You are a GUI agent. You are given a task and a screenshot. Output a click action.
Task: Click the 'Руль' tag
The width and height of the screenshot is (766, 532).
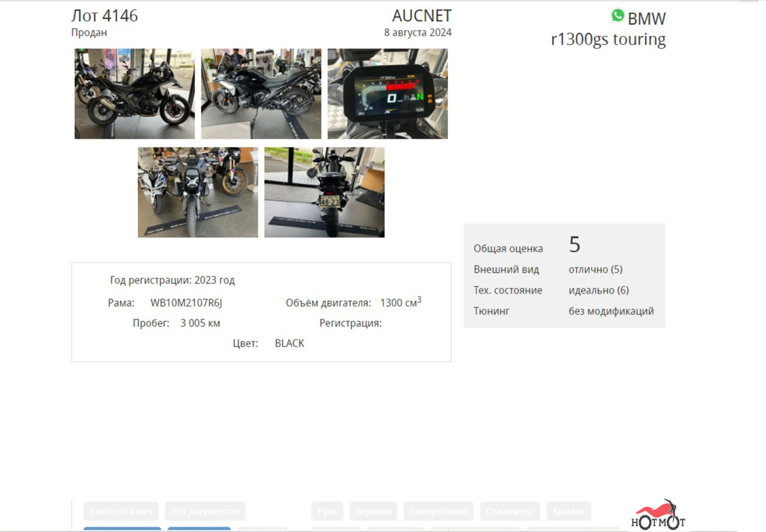point(327,511)
